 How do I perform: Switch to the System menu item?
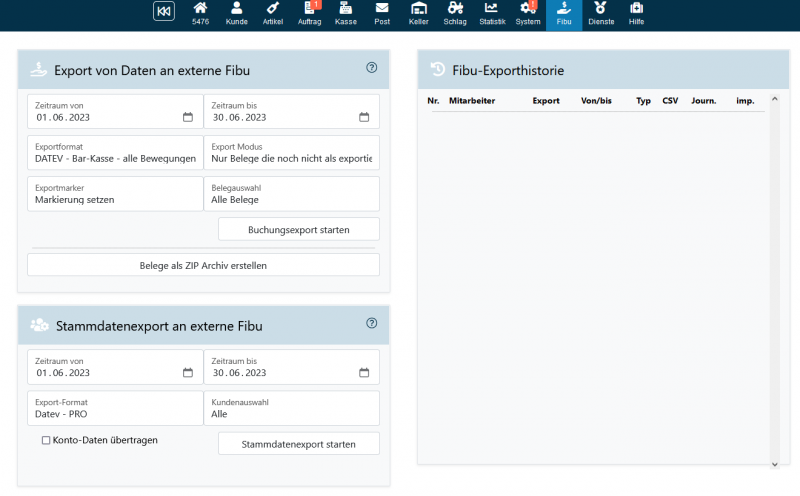point(528,13)
